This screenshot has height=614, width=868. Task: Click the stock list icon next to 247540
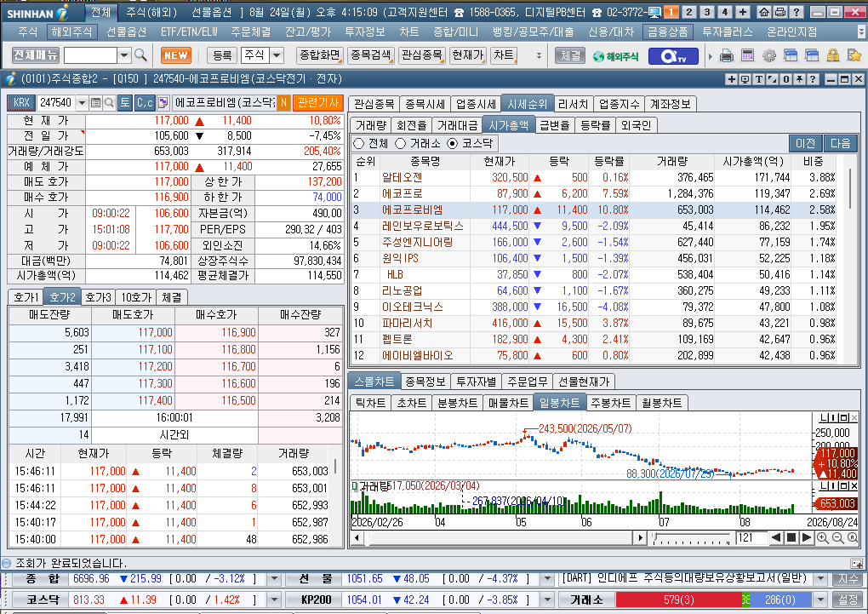(95, 102)
